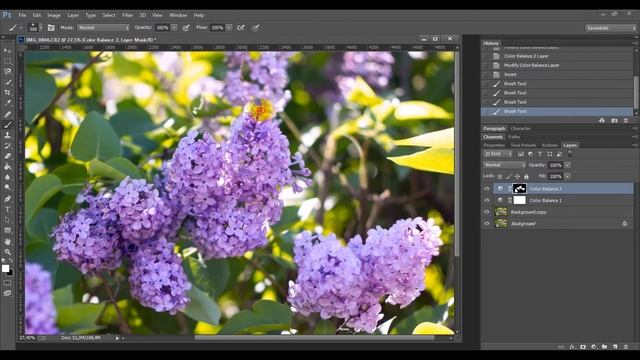Toggle lock transparent pixels

500,176
